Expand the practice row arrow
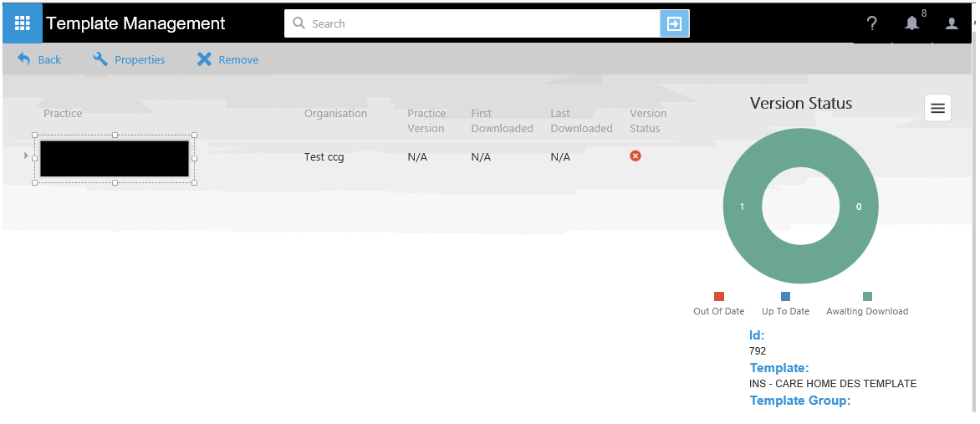980x424 pixels. tap(26, 156)
